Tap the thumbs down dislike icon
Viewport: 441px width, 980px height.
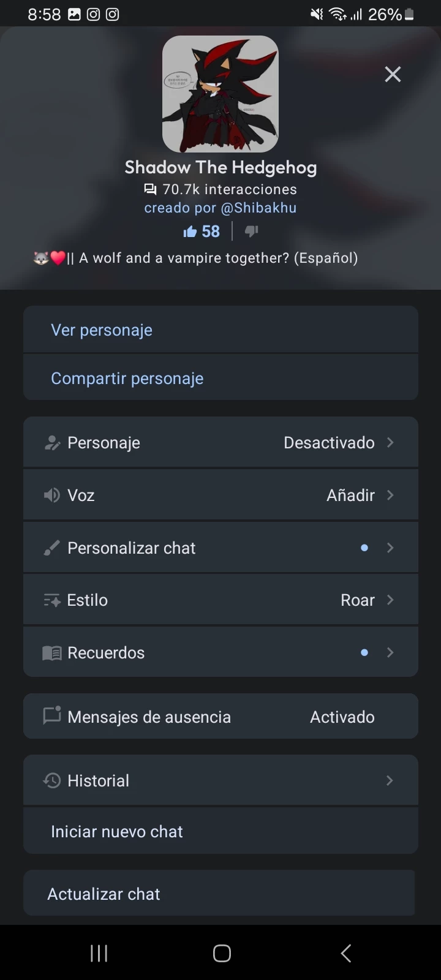click(x=251, y=232)
